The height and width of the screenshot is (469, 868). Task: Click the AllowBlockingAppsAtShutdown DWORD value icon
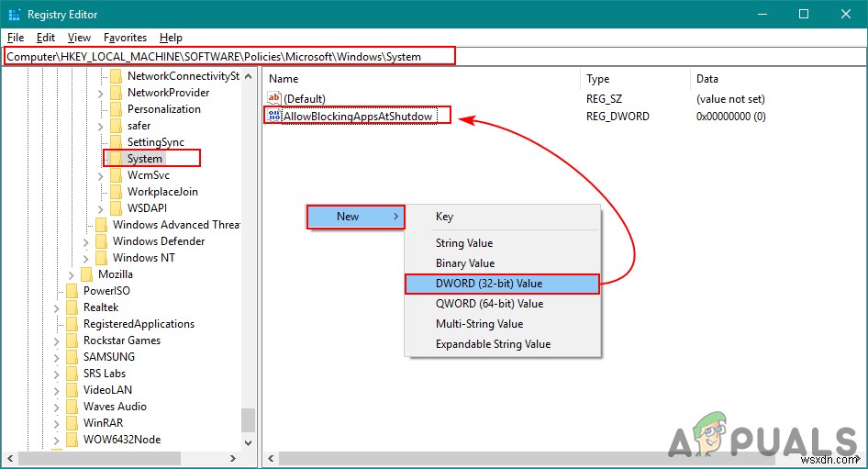[x=274, y=116]
